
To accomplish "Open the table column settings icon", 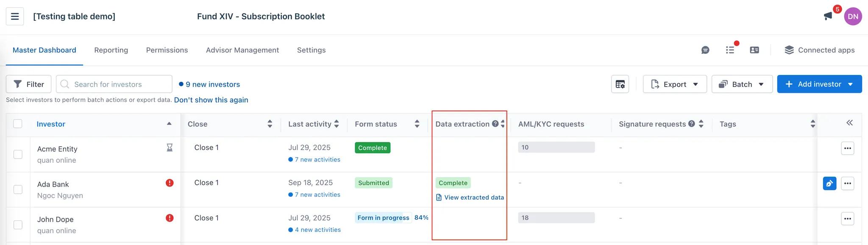I will tap(620, 84).
